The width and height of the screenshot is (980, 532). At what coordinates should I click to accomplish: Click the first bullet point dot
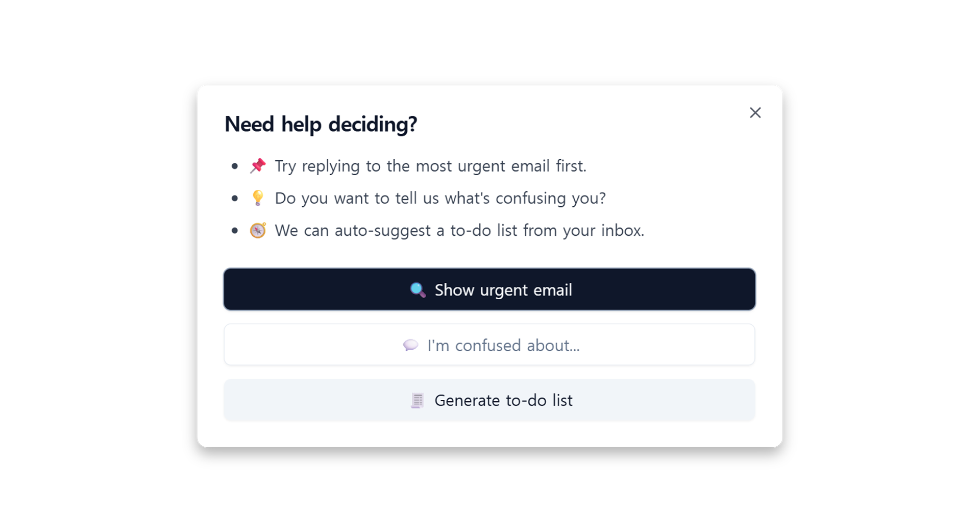click(x=235, y=166)
